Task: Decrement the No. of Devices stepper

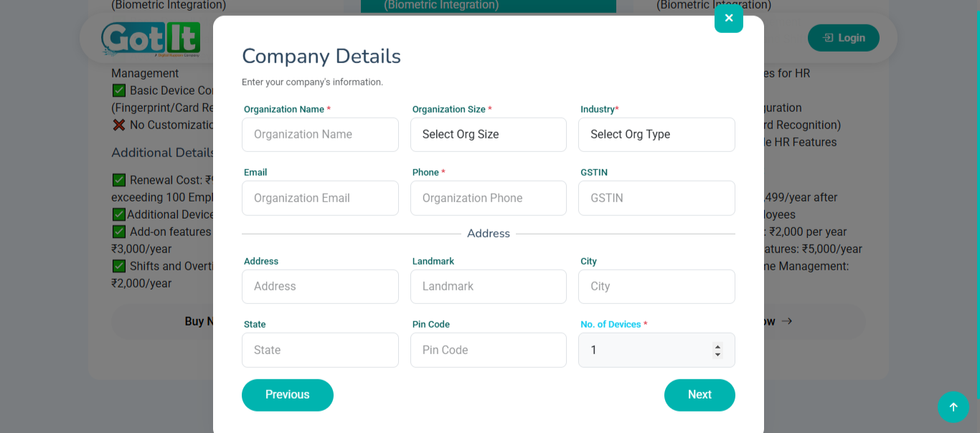Action: 717,355
